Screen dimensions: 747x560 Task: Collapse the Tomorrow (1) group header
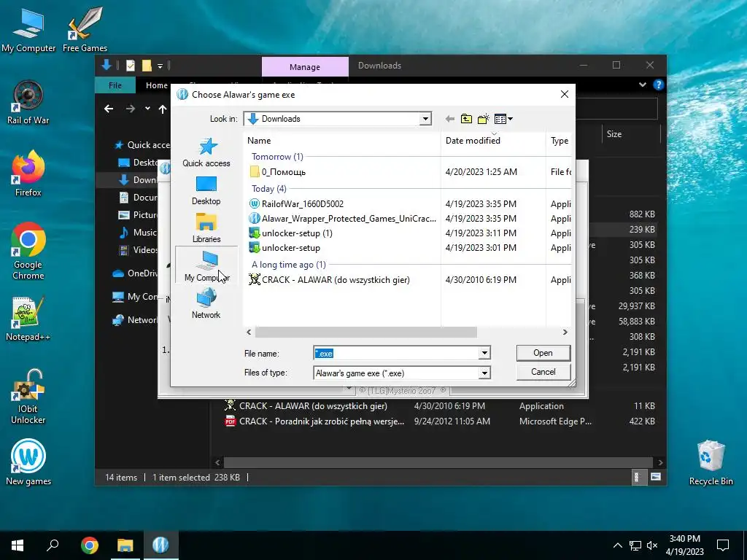tap(277, 157)
